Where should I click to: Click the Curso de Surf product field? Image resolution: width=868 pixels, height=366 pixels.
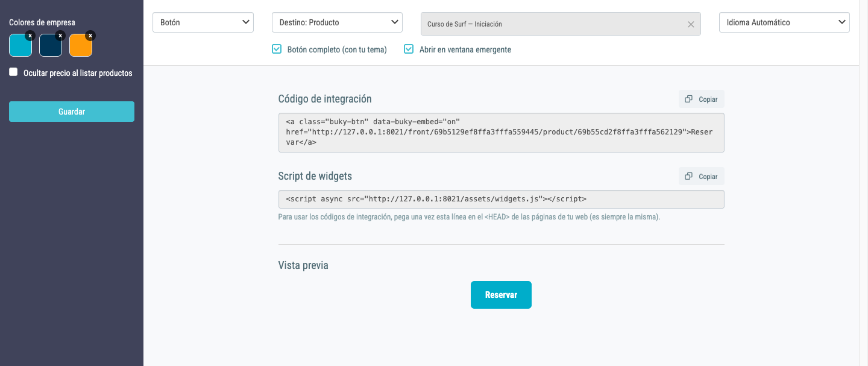pyautogui.click(x=561, y=24)
